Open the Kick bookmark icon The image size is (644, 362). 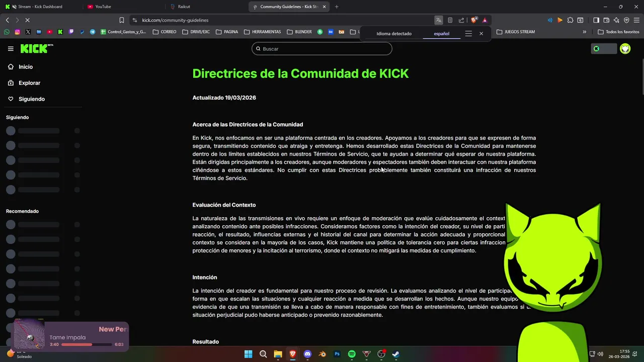(60, 32)
